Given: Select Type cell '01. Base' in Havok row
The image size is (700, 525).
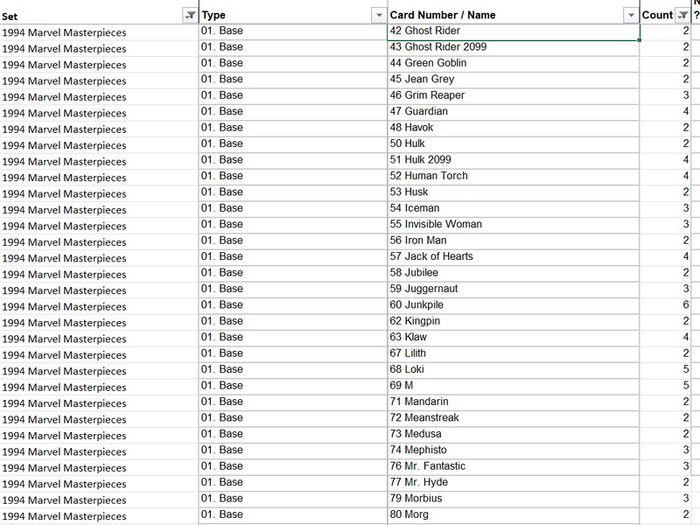Looking at the screenshot, I should click(x=293, y=128).
